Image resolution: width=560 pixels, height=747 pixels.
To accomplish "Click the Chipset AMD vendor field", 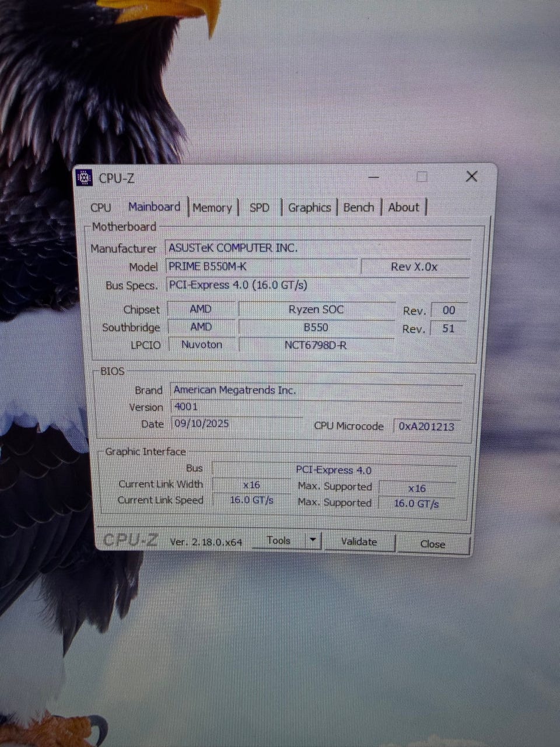I will click(201, 309).
